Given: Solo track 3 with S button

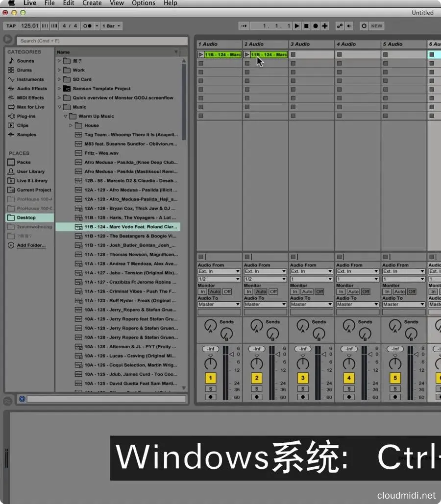Looking at the screenshot, I should pos(303,389).
